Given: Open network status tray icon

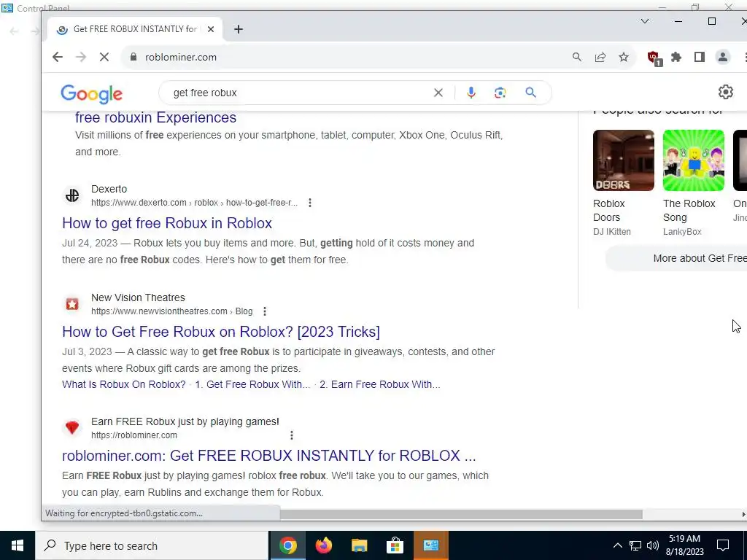Looking at the screenshot, I should [x=635, y=545].
